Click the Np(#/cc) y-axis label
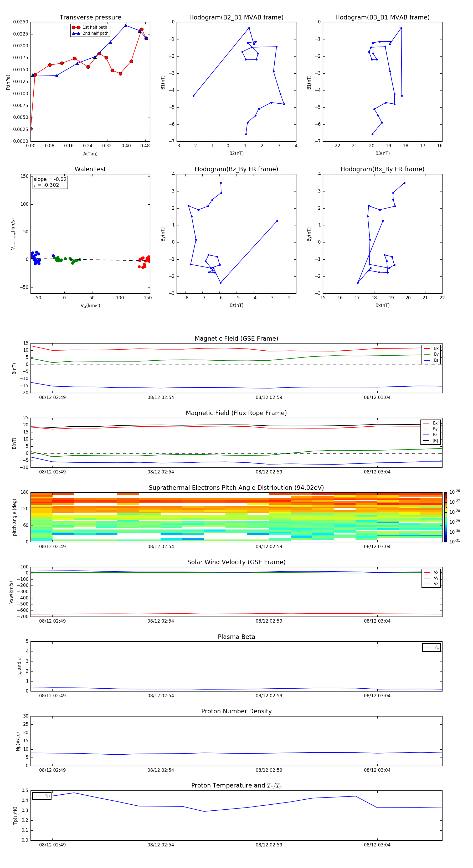 [18, 741]
